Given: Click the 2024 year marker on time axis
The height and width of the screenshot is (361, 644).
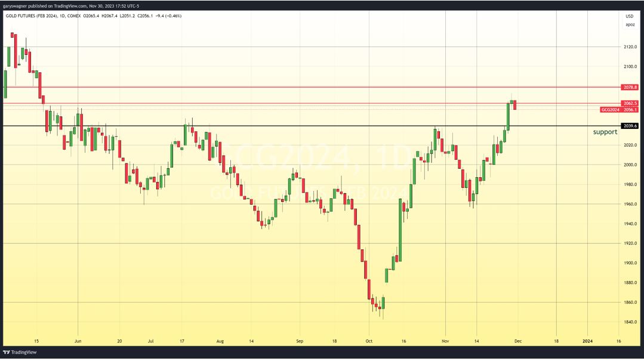Looking at the screenshot, I should [587, 341].
